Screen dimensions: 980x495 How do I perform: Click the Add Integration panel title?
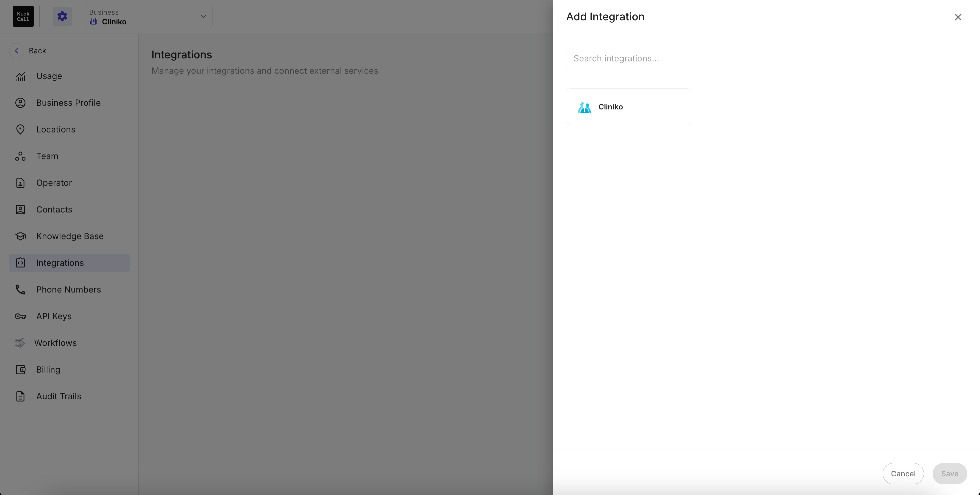pyautogui.click(x=605, y=17)
